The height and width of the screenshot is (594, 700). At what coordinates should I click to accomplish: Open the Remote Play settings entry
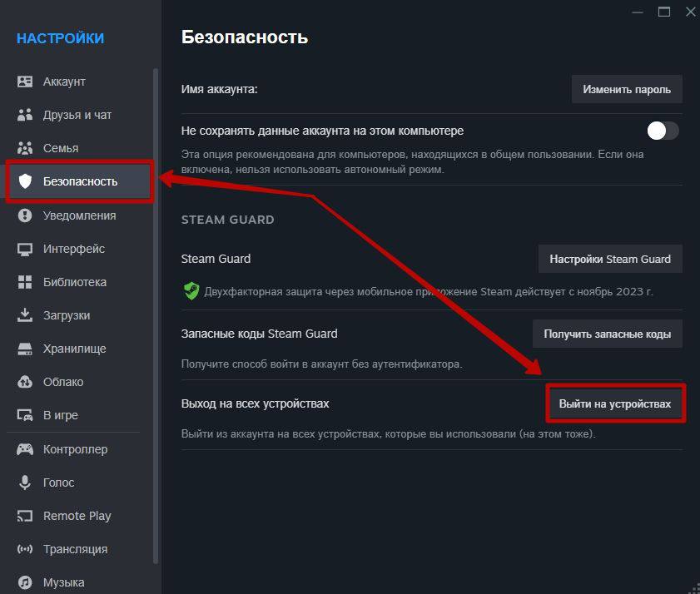(77, 516)
